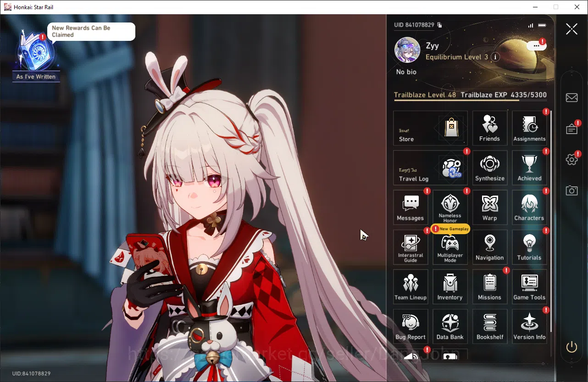Open the camera photo mode icon
588x382 pixels.
click(571, 191)
